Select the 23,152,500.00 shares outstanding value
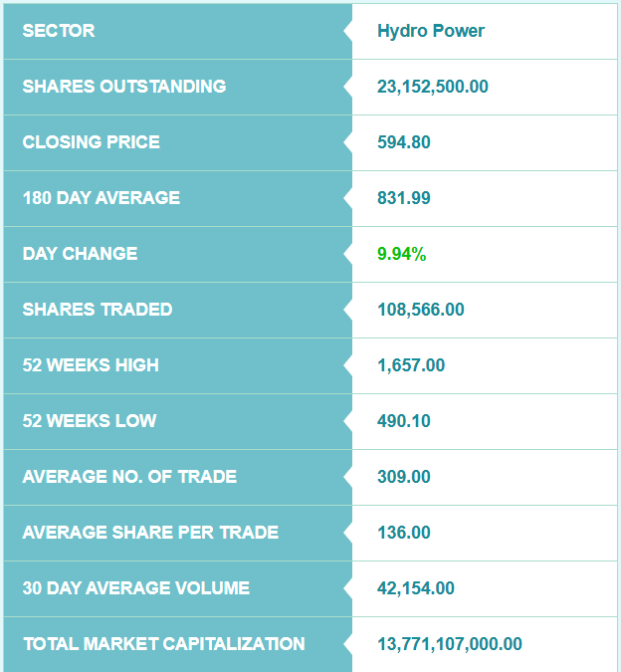 [x=433, y=87]
